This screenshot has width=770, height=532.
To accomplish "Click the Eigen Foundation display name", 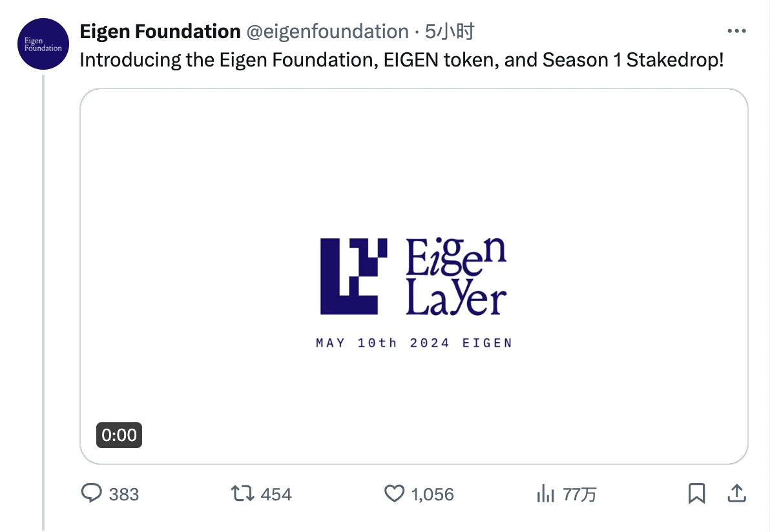I will coord(159,30).
